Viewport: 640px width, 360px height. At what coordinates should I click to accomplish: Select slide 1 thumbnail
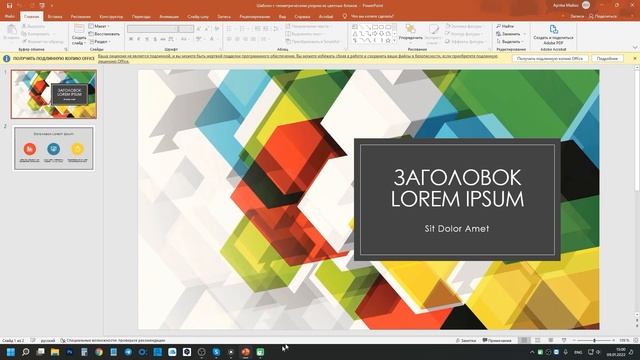click(x=54, y=94)
